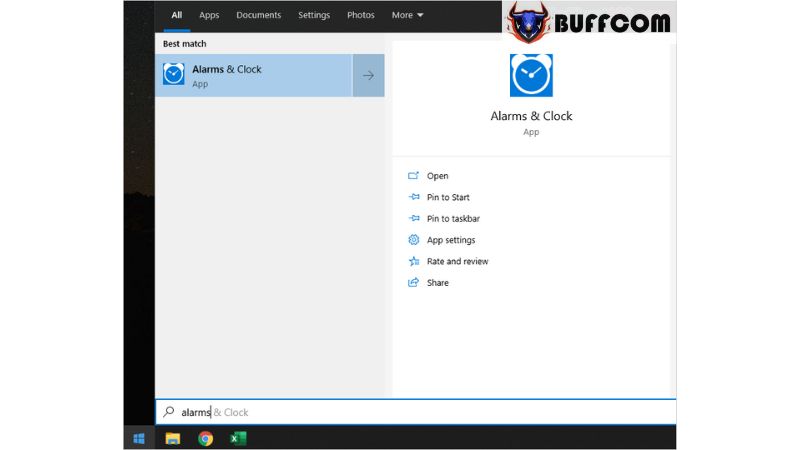The image size is (800, 450).
Task: Open File Explorer from the taskbar
Action: (173, 438)
